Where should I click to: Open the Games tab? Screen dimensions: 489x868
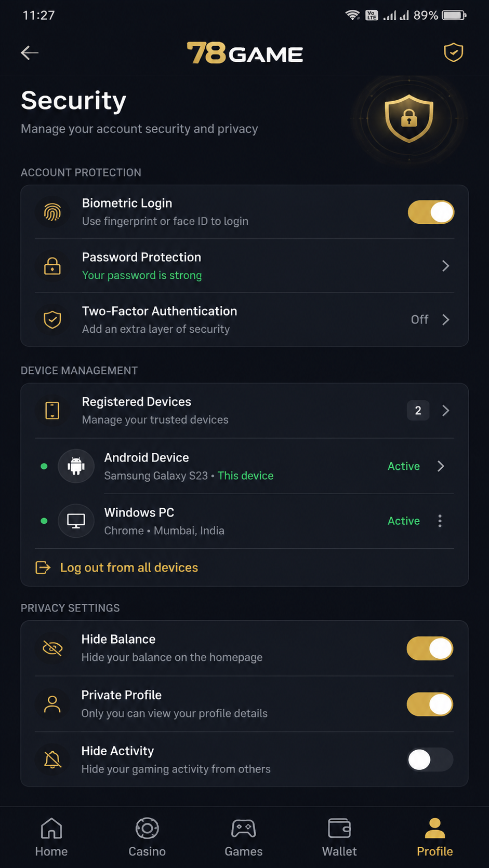click(243, 837)
